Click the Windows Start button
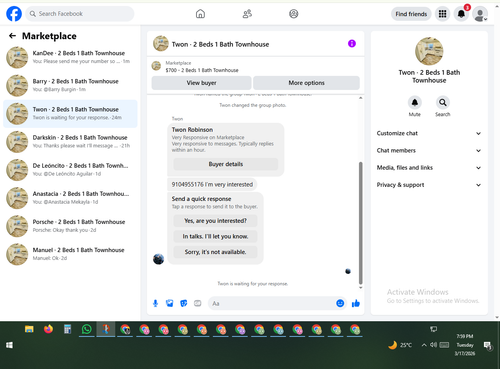This screenshot has height=369, width=500. coord(9,345)
